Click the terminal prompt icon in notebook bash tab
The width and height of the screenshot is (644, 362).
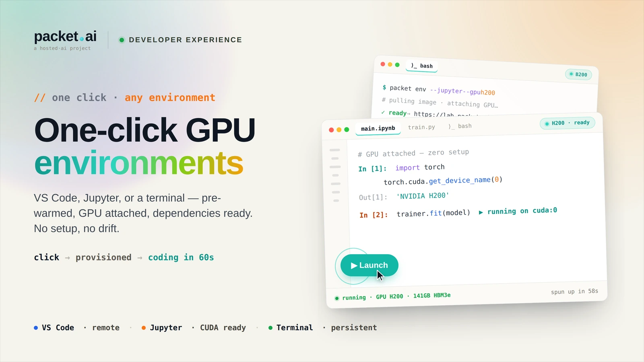[x=452, y=126]
